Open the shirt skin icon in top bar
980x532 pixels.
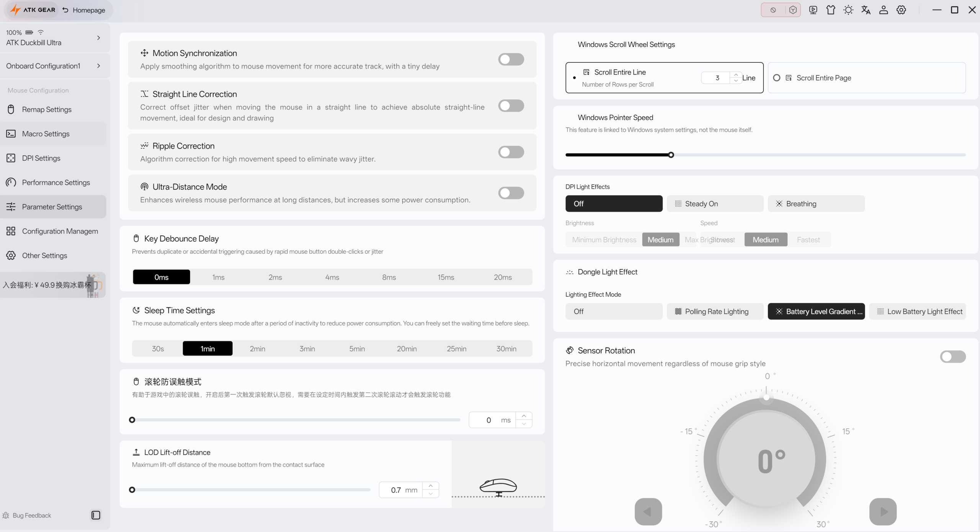click(830, 10)
